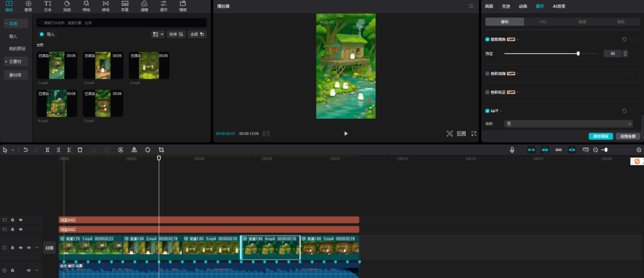Click the player fullscreen icon
This screenshot has width=644, height=278.
[x=473, y=134]
